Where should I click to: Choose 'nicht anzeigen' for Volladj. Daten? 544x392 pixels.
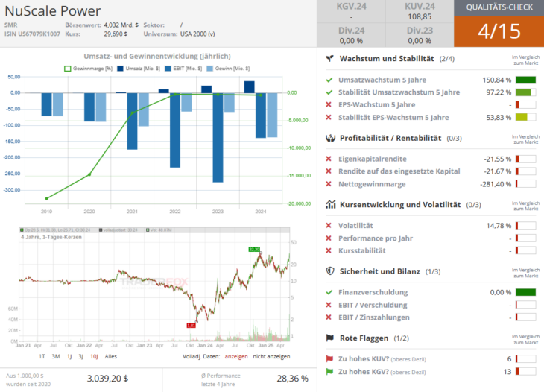pyautogui.click(x=273, y=357)
